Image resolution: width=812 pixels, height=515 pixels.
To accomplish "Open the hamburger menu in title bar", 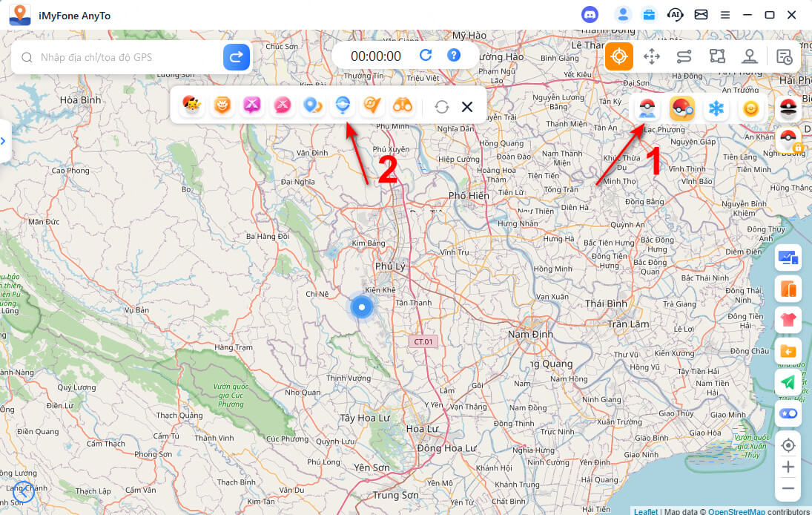I will coord(725,15).
